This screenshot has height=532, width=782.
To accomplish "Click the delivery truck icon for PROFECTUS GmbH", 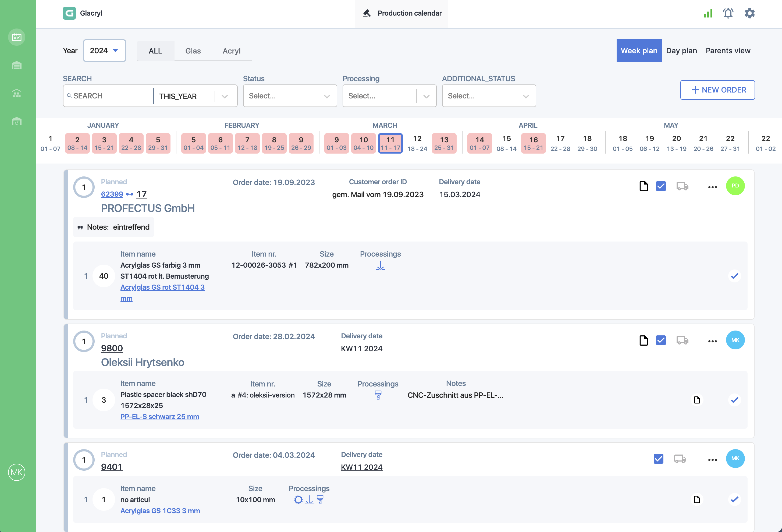I will [x=682, y=186].
